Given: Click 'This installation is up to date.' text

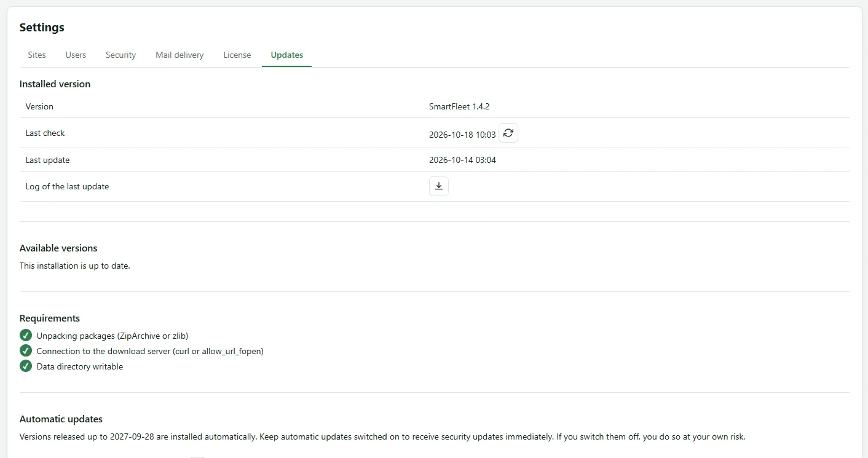Looking at the screenshot, I should click(75, 266).
